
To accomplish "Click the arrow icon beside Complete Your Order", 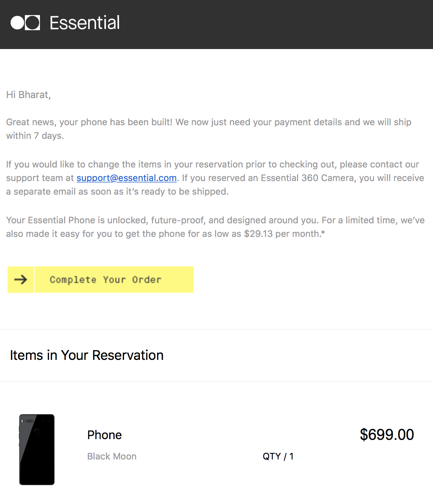I will pyautogui.click(x=21, y=280).
